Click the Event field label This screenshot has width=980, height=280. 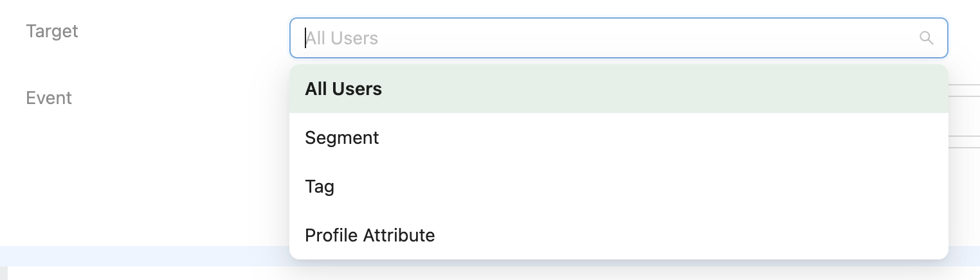coord(49,98)
